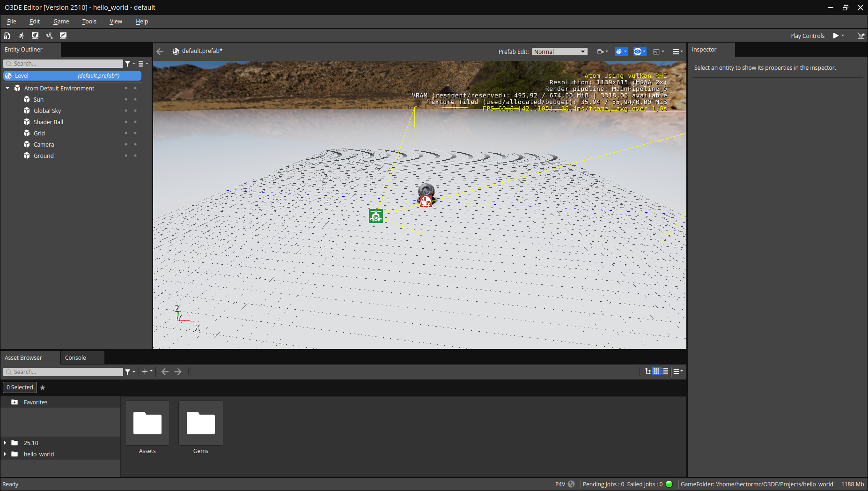Click the pencil-on-screen icon in the top toolbar
Image resolution: width=868 pixels, height=491 pixels.
[x=63, y=36]
